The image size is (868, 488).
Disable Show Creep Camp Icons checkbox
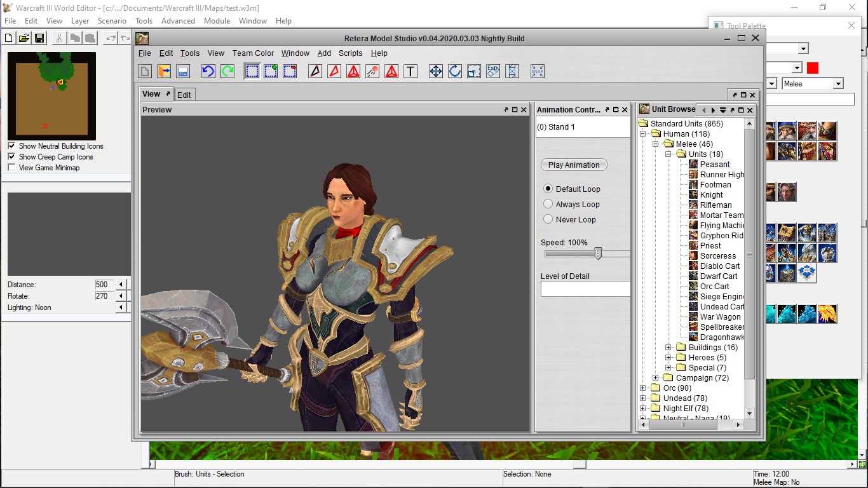click(11, 157)
